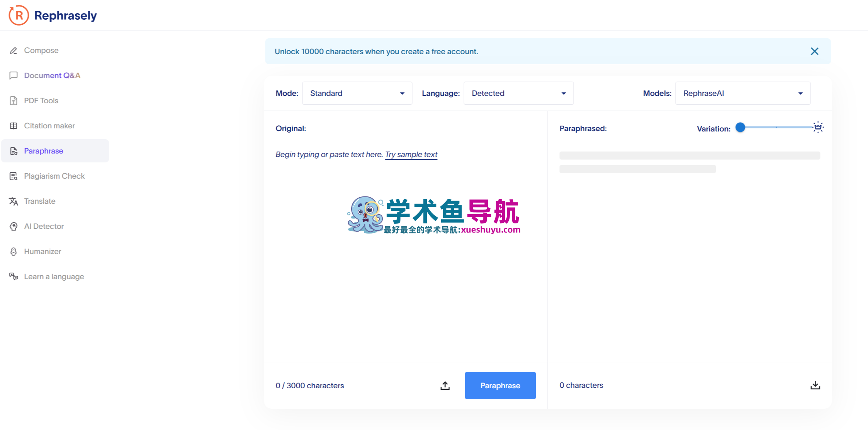Open the AI Detector tool
Screen dimensions: 868x430
pyautogui.click(x=55, y=226)
